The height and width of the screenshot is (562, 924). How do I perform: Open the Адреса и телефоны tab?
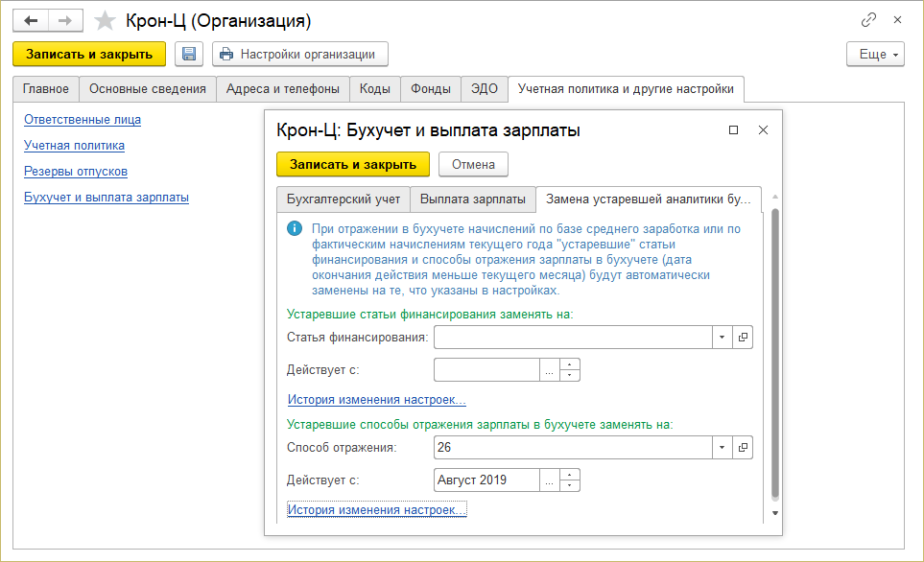(x=282, y=89)
